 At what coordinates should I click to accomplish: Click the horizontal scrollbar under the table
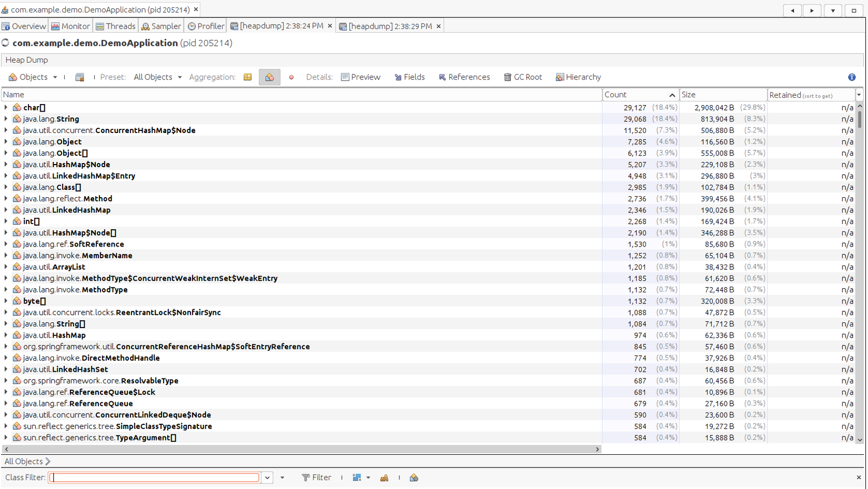click(x=301, y=450)
